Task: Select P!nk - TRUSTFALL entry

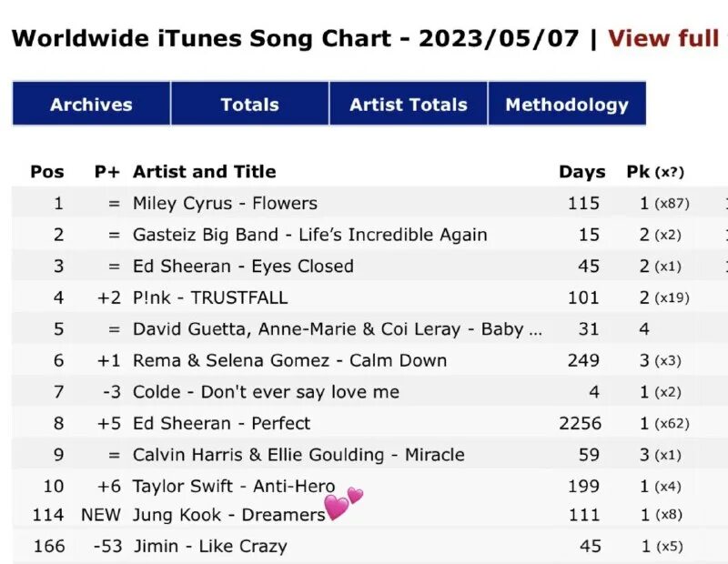Action: coord(209,297)
